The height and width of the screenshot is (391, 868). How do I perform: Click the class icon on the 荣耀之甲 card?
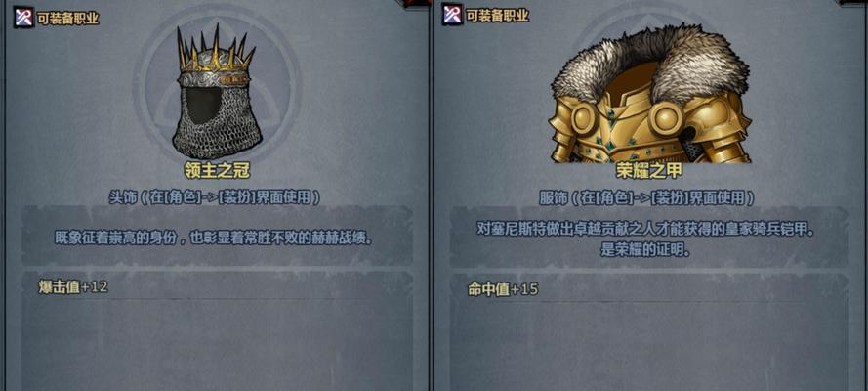452,15
